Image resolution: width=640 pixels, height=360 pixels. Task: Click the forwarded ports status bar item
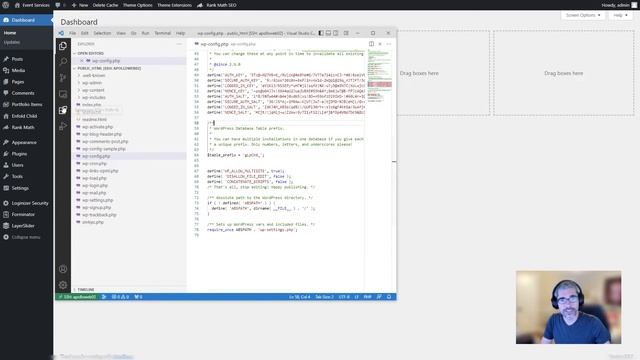pyautogui.click(x=138, y=297)
